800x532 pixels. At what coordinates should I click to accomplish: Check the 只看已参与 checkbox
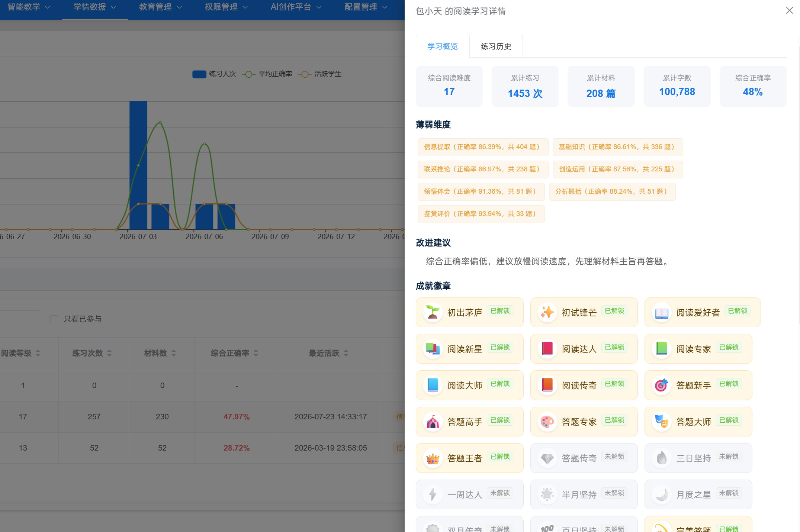[54, 319]
